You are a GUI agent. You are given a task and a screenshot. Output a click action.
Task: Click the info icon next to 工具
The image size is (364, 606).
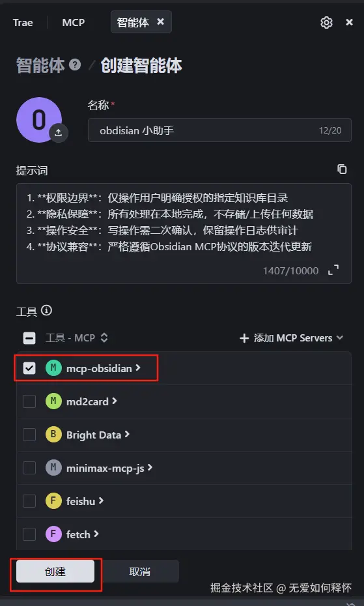[46, 310]
